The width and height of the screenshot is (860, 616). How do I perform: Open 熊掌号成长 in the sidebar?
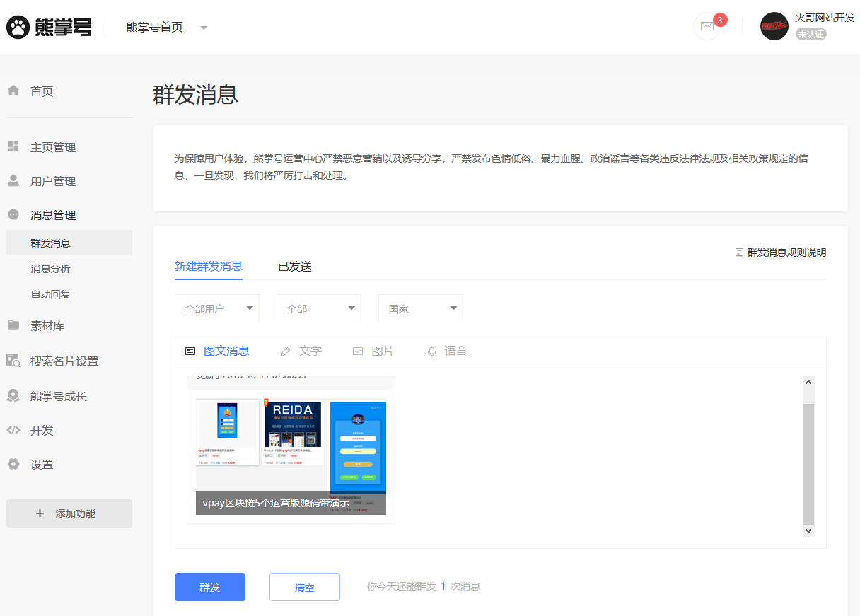point(58,396)
